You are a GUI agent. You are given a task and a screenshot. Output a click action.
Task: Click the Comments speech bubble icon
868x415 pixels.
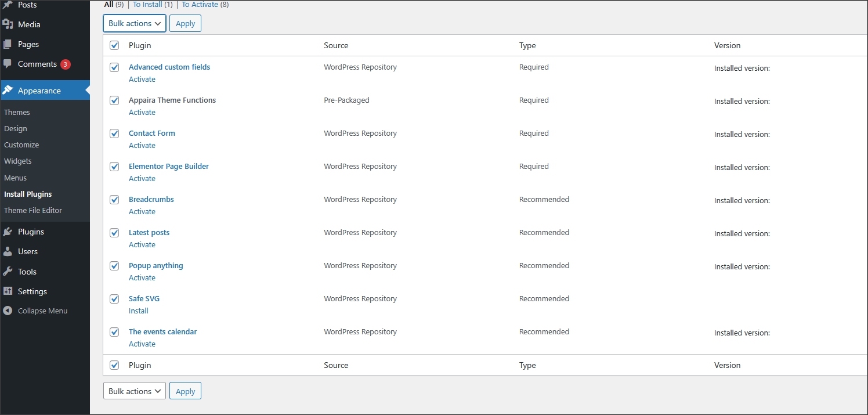[8, 64]
